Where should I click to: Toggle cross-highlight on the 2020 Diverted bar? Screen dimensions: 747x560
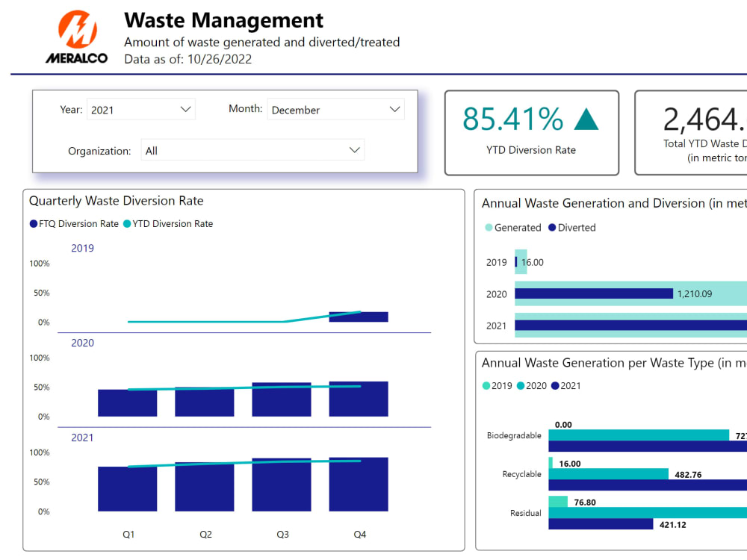coord(594,294)
